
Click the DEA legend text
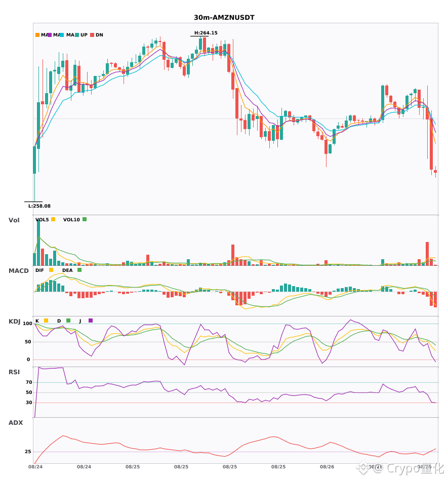click(67, 270)
